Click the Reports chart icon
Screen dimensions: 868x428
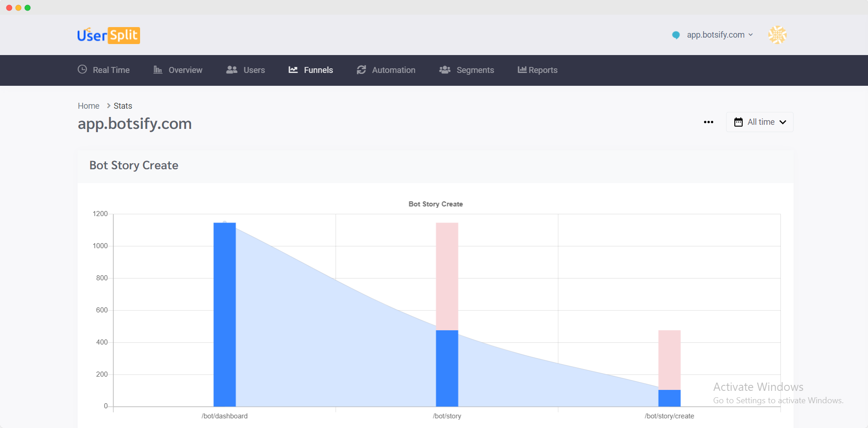[x=522, y=70]
